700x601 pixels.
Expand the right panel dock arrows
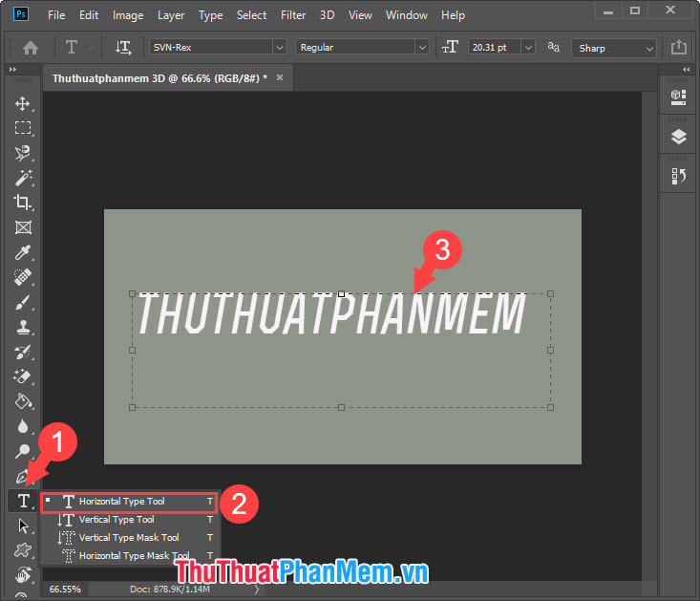687,69
